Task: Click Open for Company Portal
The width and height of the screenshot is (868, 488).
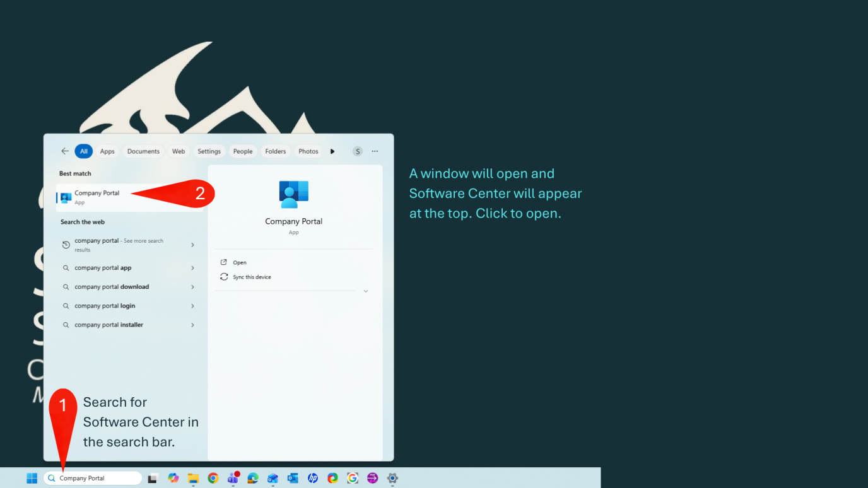Action: 239,262
